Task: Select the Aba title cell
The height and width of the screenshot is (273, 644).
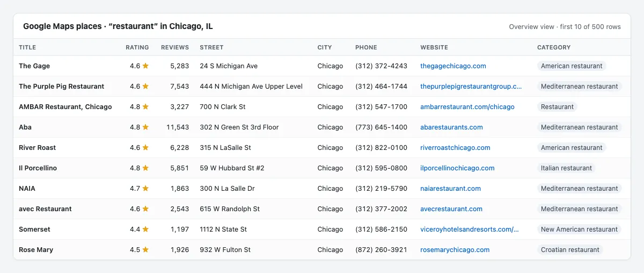Action: (x=25, y=127)
